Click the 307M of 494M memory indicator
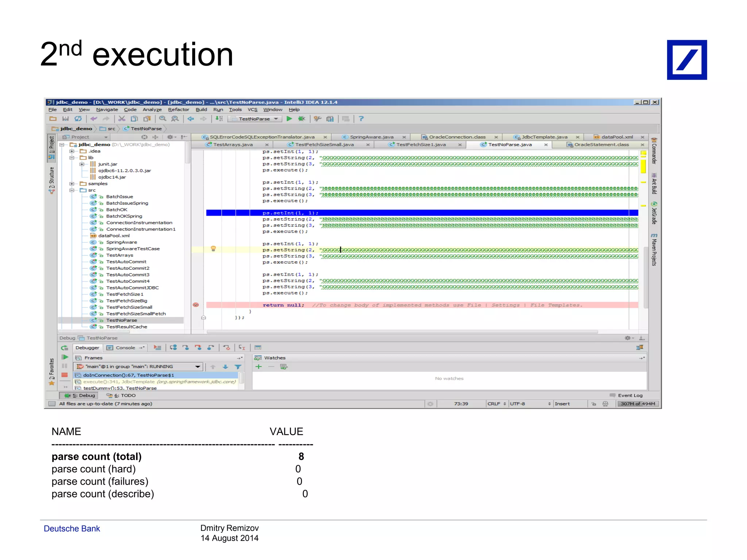Screen dimensions: 747x560 pyautogui.click(x=638, y=404)
